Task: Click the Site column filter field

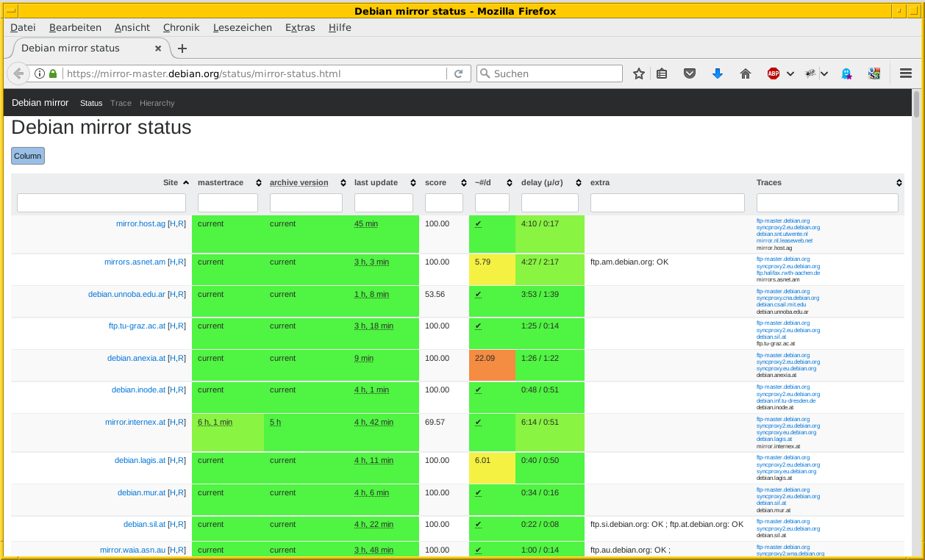Action: click(x=101, y=203)
